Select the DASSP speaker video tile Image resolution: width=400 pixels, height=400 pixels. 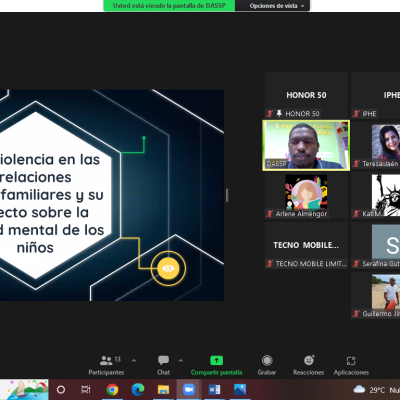306,146
